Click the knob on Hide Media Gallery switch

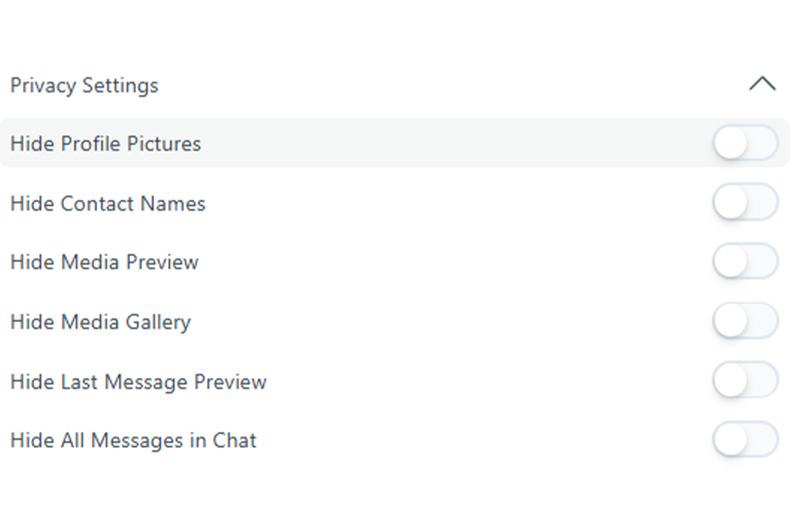coord(730,321)
